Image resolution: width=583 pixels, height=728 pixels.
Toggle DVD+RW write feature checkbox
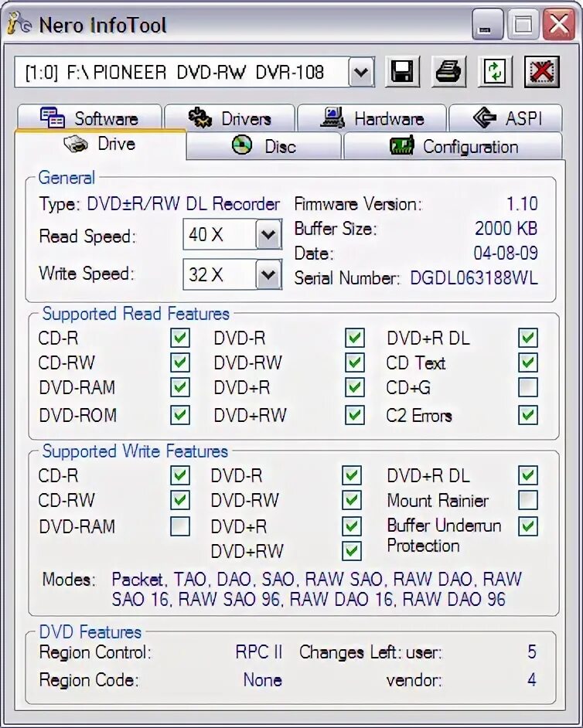point(352,551)
